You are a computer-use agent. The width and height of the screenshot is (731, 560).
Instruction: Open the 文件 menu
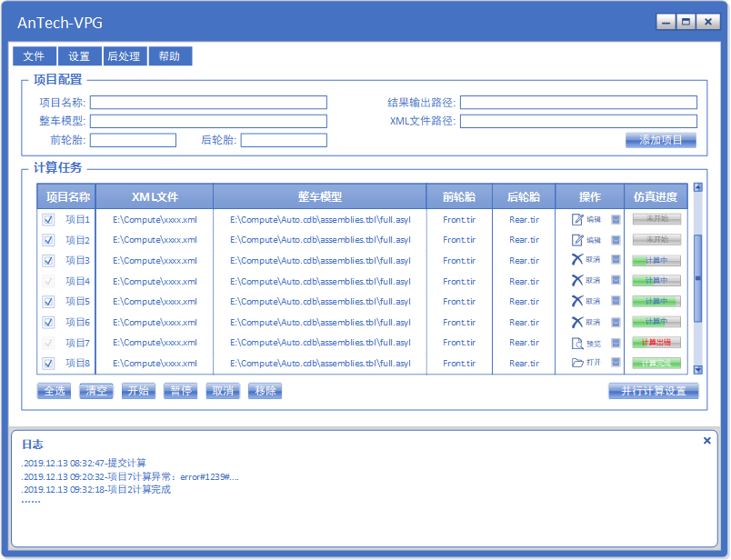point(34,56)
